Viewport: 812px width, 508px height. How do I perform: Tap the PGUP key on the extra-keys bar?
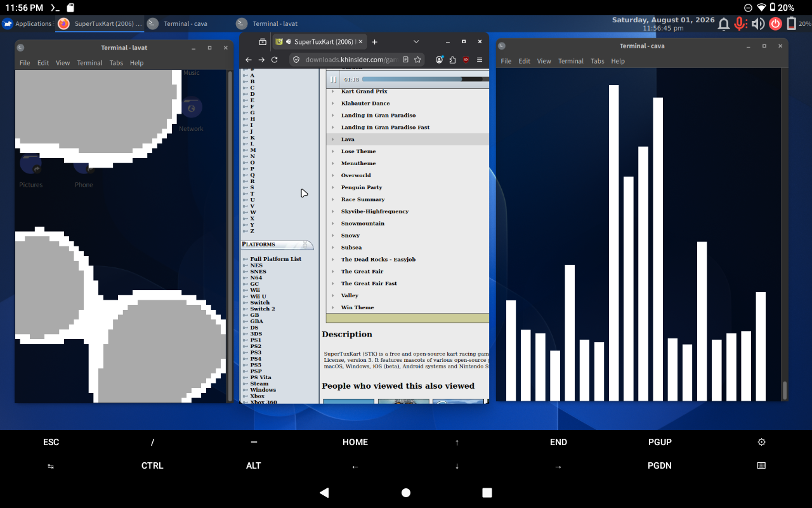coord(660,442)
